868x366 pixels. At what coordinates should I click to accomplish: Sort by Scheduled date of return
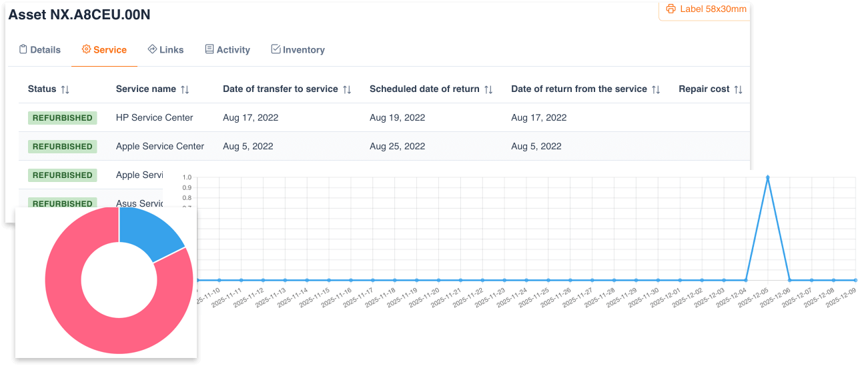point(488,89)
